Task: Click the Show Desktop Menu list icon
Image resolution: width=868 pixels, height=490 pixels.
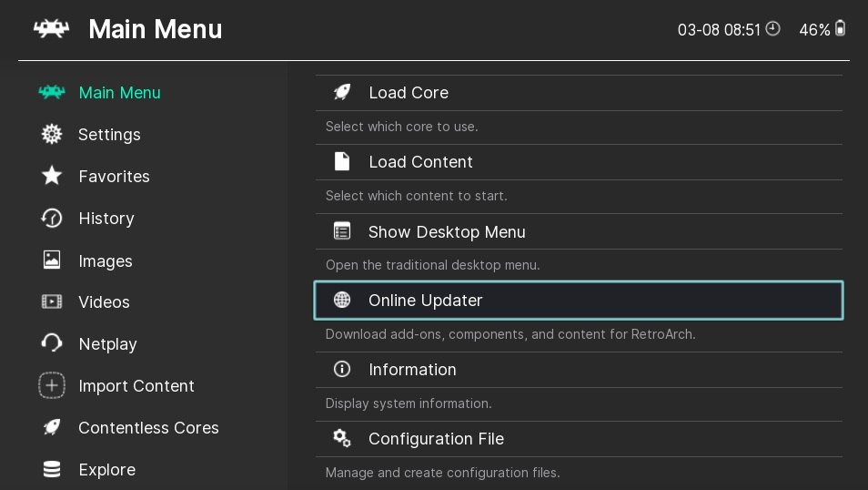Action: tap(342, 230)
